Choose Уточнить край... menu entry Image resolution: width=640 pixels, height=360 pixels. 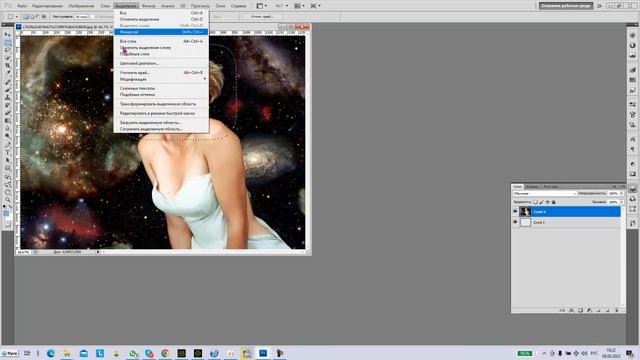[x=161, y=73]
